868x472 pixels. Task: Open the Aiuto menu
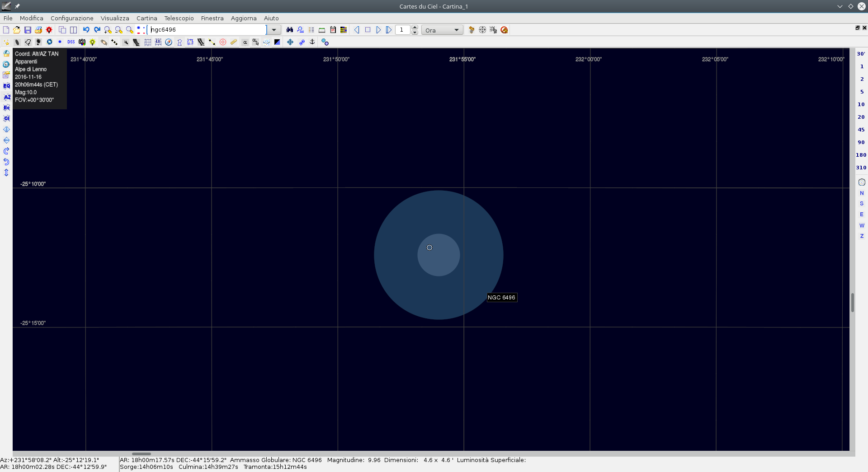(271, 18)
